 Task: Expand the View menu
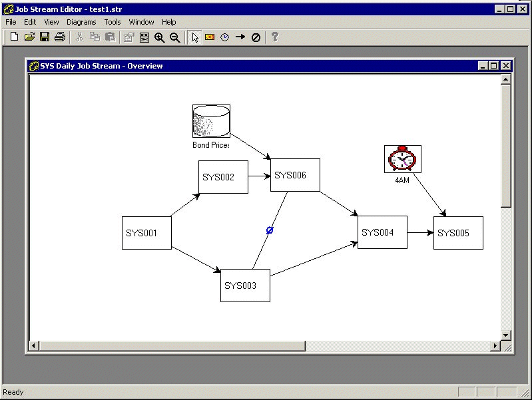(51, 22)
